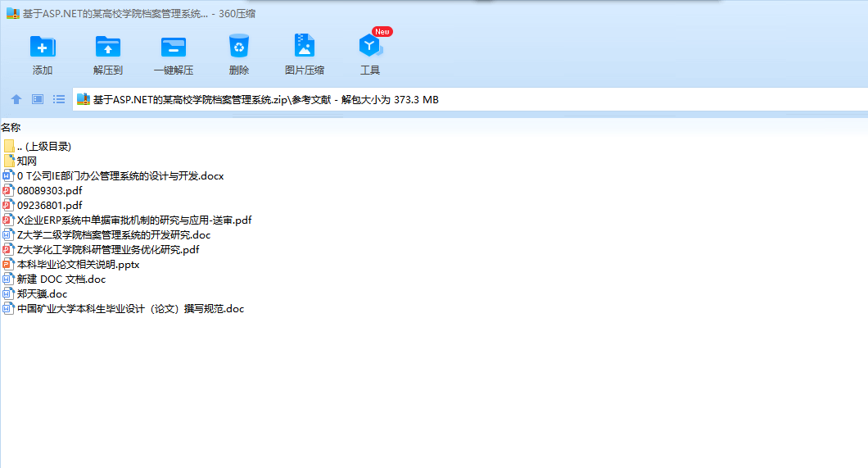Click the 添加 (Add) toolbar icon

point(42,47)
